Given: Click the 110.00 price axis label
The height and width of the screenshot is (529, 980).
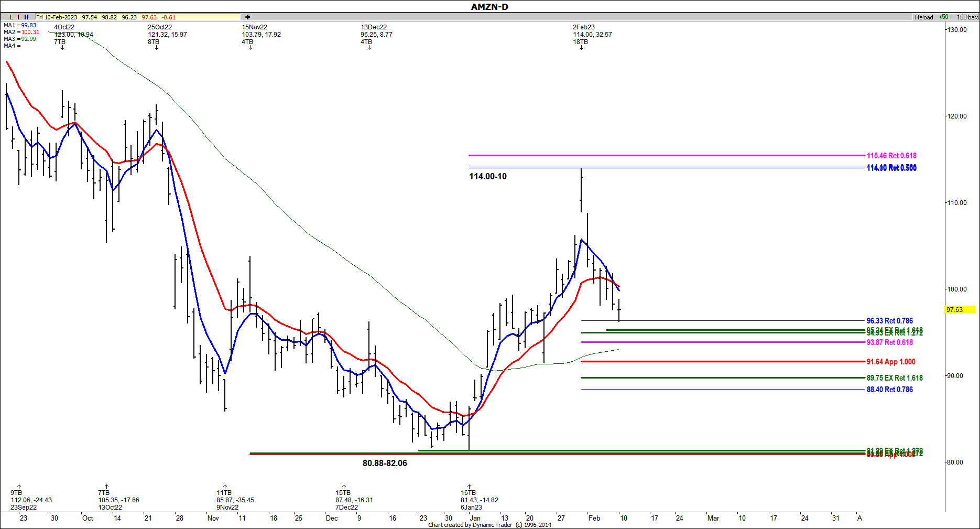Looking at the screenshot, I should [956, 203].
